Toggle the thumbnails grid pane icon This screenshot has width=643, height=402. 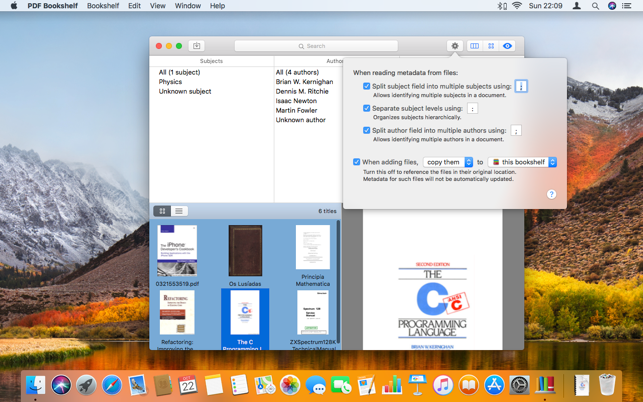click(491, 46)
